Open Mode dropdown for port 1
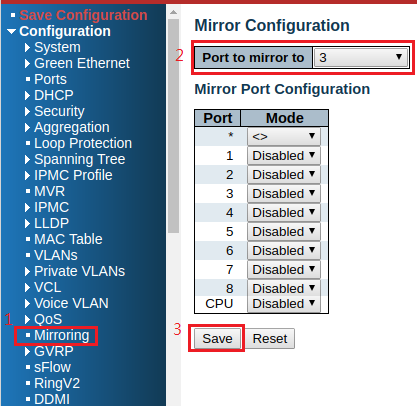Screen dimensions: 417x406 (284, 155)
